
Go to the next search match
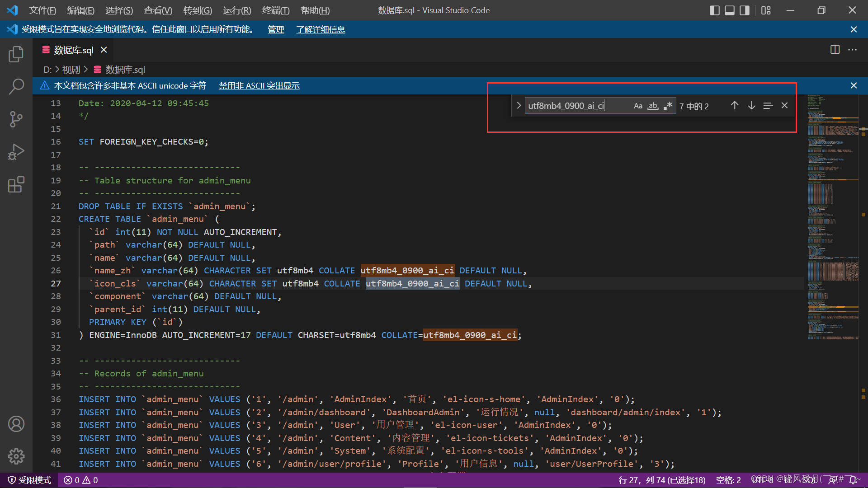[x=751, y=106]
